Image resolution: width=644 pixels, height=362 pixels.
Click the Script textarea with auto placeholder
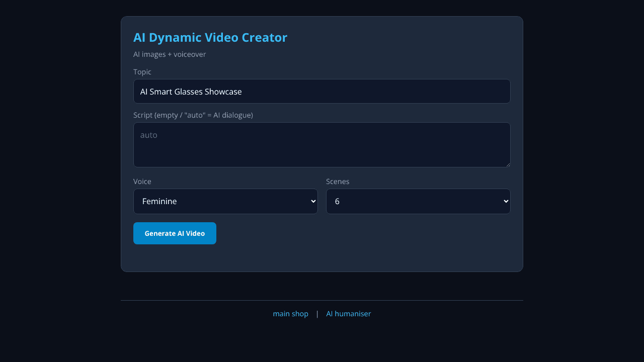[x=322, y=145]
